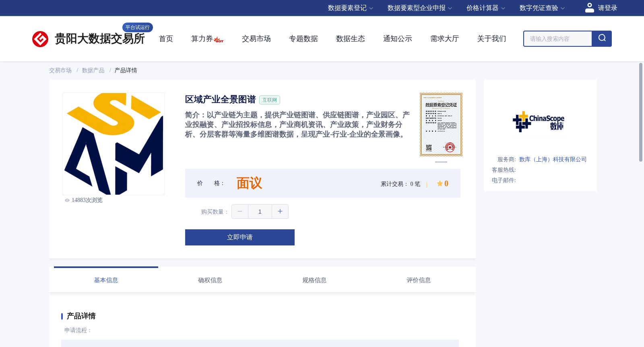The width and height of the screenshot is (644, 347).
Task: Click the eye view-count icon
Action: [67, 200]
